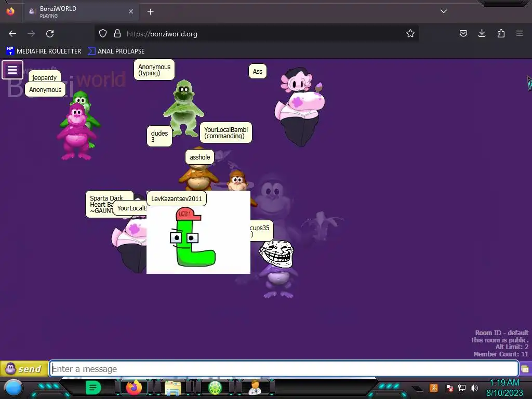
Task: Click the LevKazantsev2011 name tag
Action: pyautogui.click(x=177, y=199)
